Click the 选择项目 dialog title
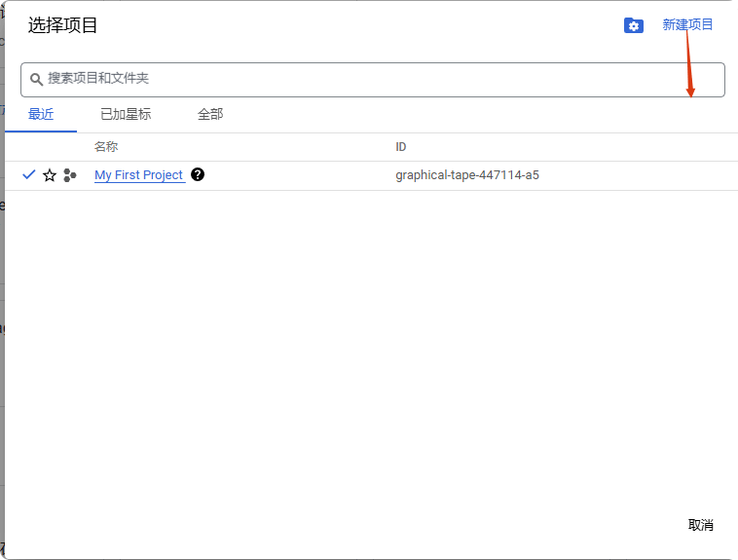738x560 pixels. (x=62, y=25)
